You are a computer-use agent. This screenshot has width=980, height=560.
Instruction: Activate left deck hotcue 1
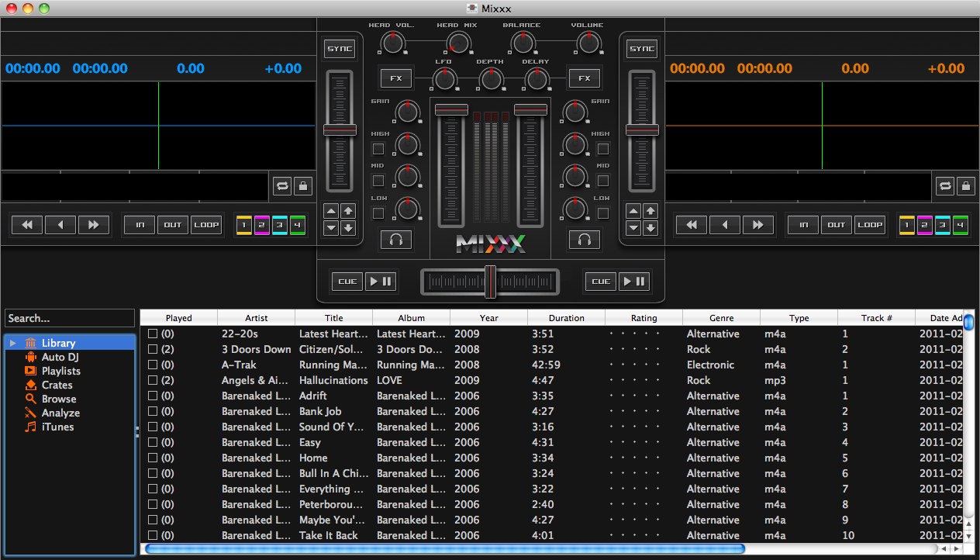pyautogui.click(x=243, y=225)
